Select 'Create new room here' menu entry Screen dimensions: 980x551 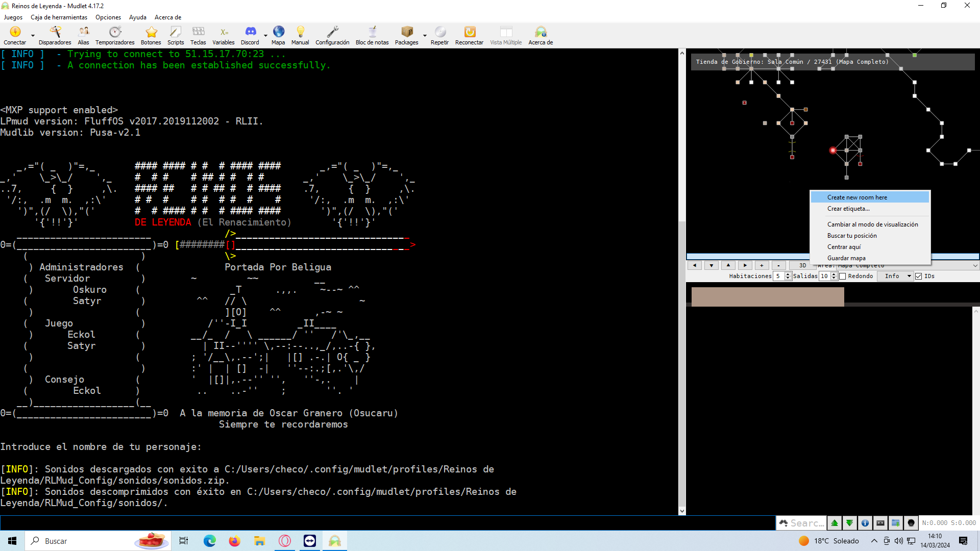857,197
